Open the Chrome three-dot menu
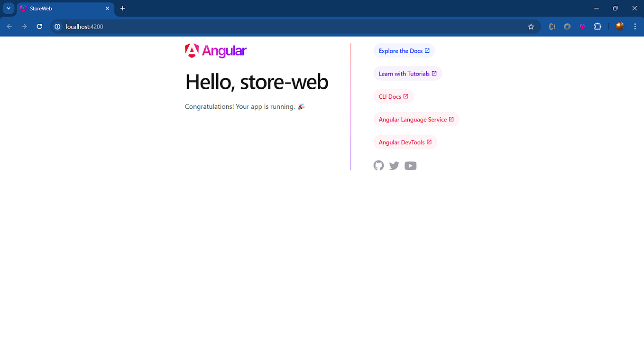Viewport: 644px width, 340px height. point(635,27)
